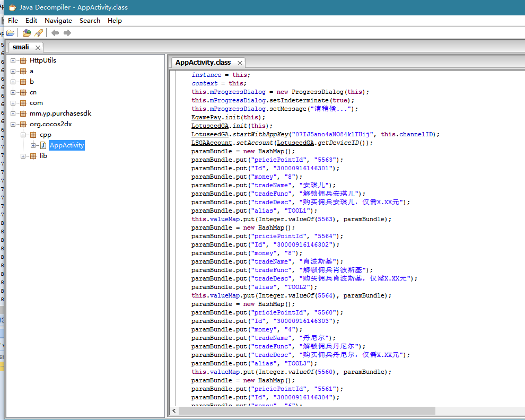Expand the 'b' package node

click(13, 82)
